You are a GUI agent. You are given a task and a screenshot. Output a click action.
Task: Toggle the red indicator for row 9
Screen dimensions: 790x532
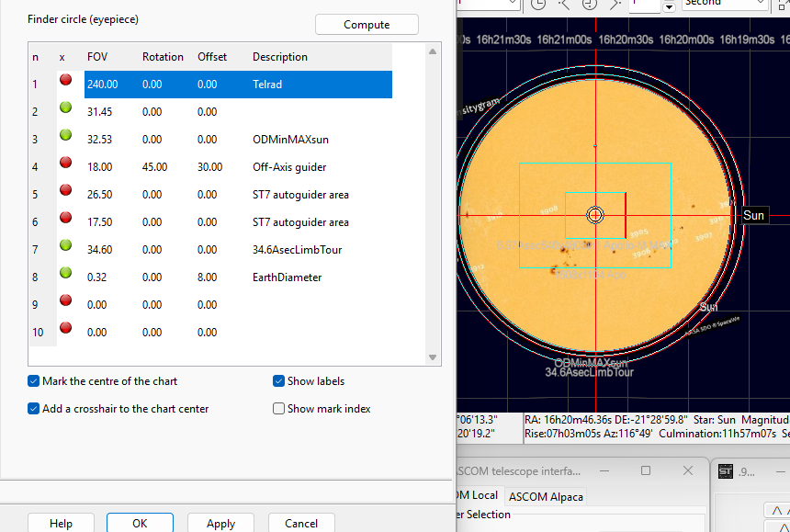[x=65, y=300]
